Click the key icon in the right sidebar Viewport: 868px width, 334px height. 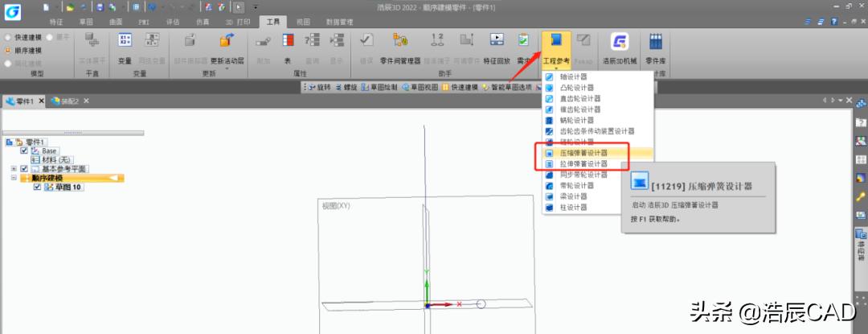coord(861,196)
